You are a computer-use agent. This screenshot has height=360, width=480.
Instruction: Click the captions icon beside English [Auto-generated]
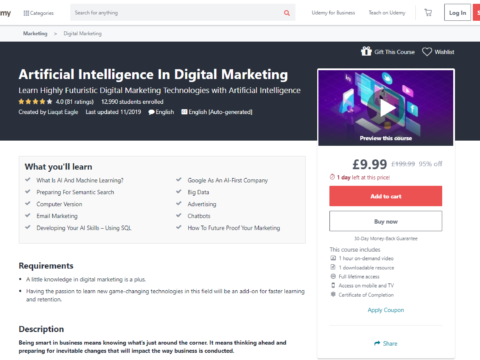coord(184,112)
